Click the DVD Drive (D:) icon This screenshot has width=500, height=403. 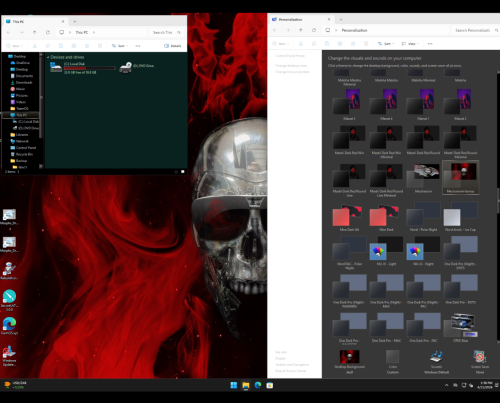pyautogui.click(x=126, y=68)
